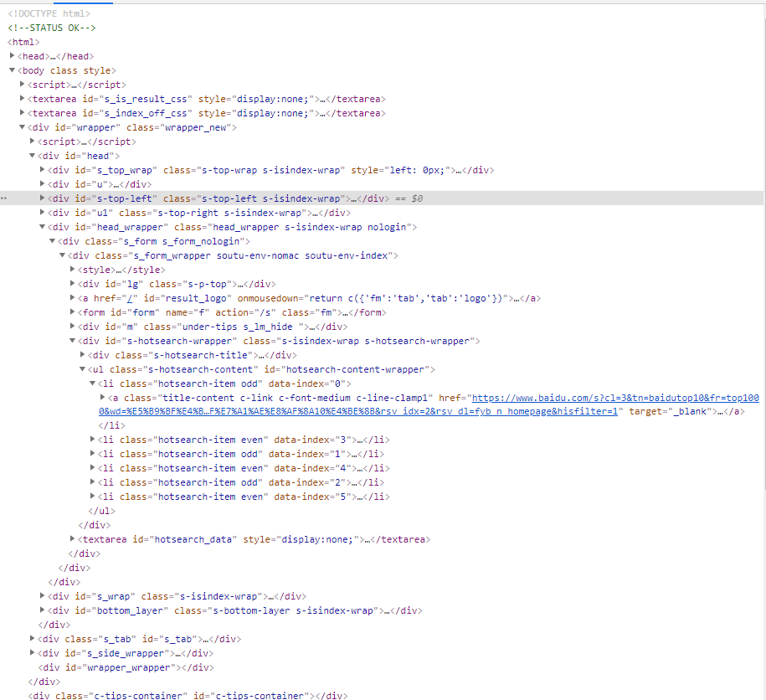
Task: Select div id wrapper_wrapper row
Action: click(x=126, y=667)
